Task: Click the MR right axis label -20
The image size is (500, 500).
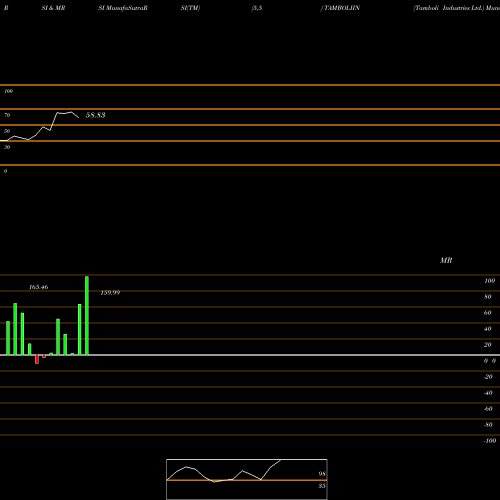Action: coord(488,377)
